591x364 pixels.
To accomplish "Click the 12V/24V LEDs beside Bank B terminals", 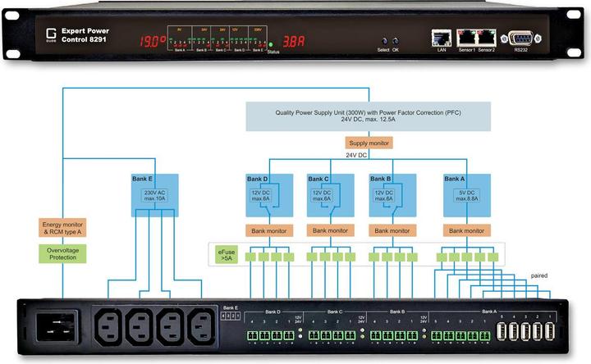I will click(x=424, y=333).
